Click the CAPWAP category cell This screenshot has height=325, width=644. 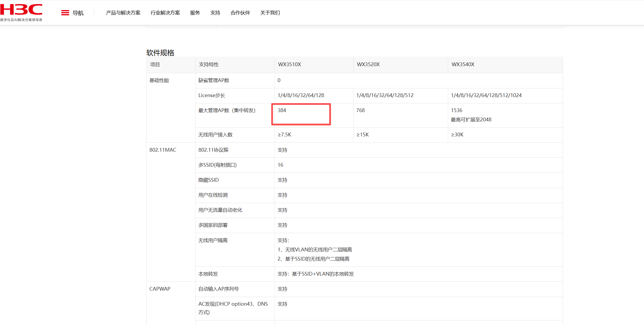(x=160, y=289)
